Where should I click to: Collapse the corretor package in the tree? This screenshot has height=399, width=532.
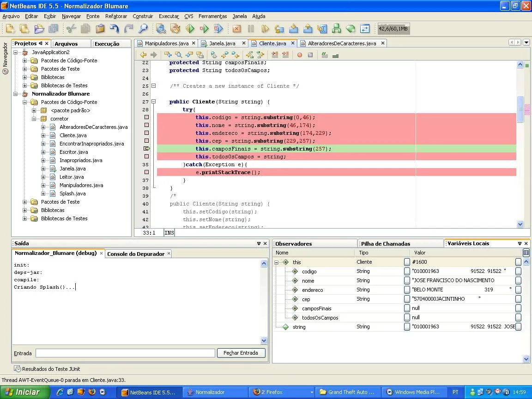[34, 119]
